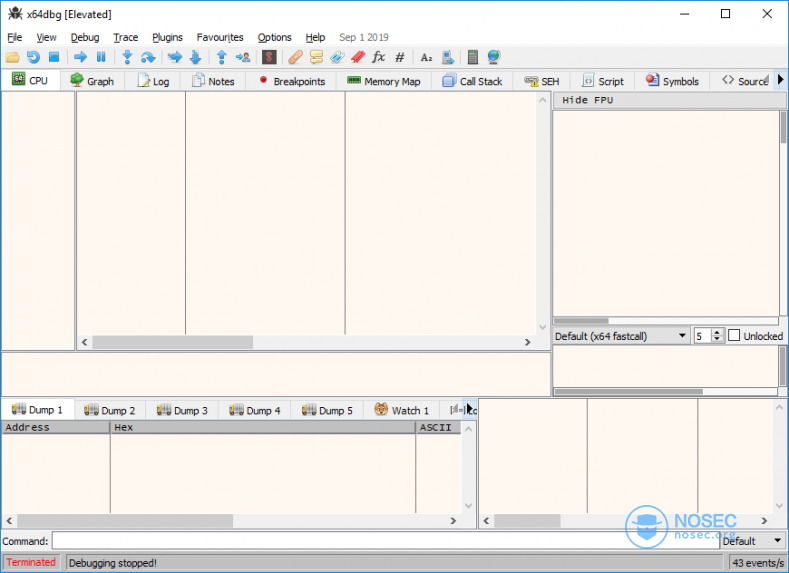Screen dimensions: 789x573
Task: Switch to the Memory Map tab
Action: pos(383,81)
